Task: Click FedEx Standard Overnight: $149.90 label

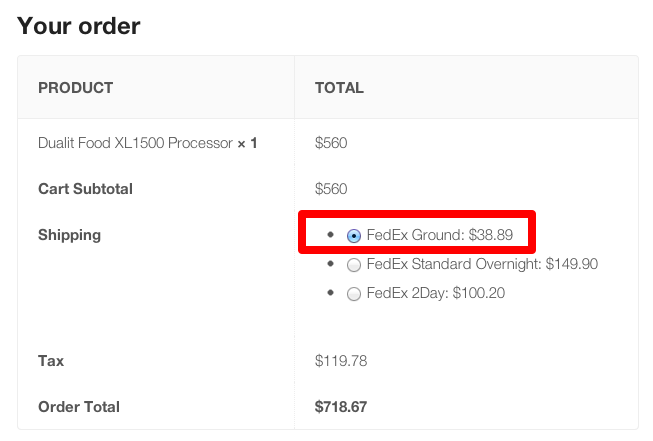Action: point(482,264)
